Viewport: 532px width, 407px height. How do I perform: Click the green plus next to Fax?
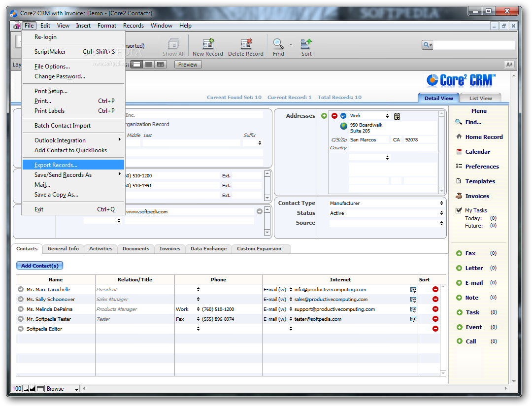tap(459, 253)
